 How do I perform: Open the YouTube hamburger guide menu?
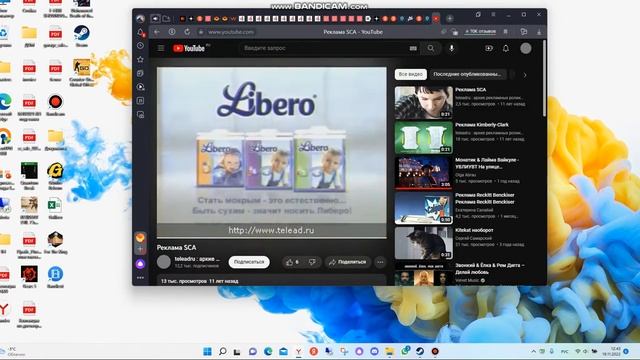coord(161,48)
